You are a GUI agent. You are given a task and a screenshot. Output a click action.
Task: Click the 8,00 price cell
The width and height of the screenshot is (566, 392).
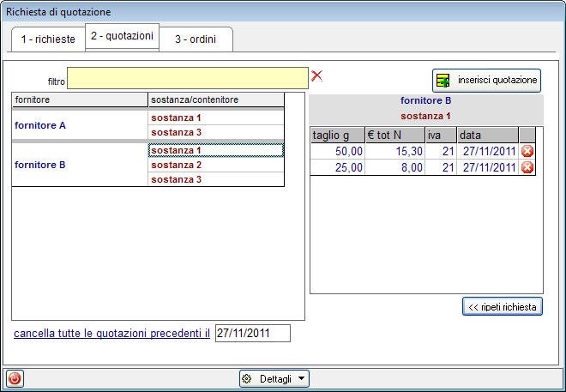coord(395,167)
